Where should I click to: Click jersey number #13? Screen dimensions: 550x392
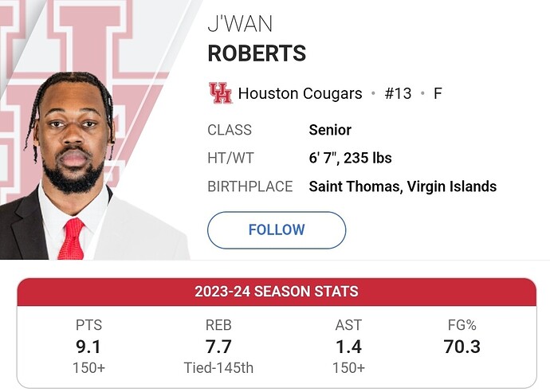point(398,93)
